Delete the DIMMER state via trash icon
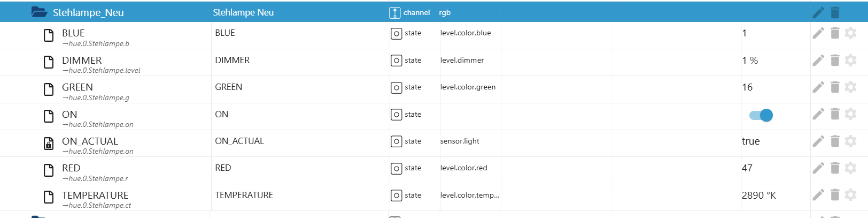 click(835, 61)
